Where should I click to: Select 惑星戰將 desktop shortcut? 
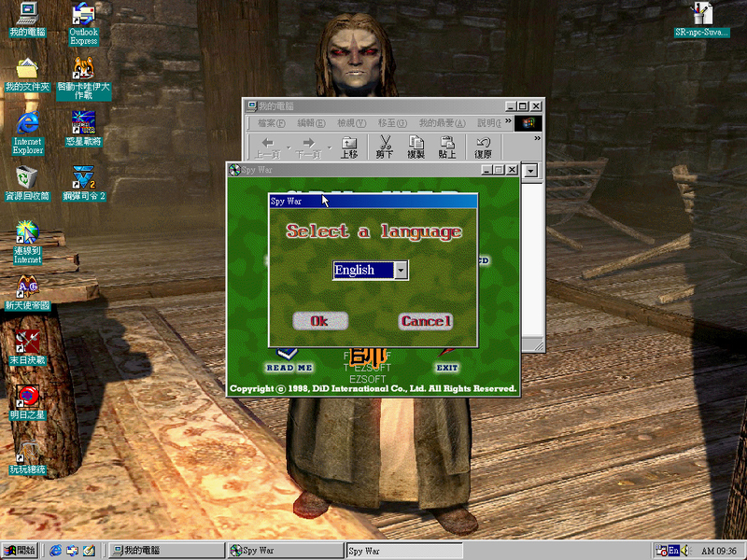coord(83,129)
